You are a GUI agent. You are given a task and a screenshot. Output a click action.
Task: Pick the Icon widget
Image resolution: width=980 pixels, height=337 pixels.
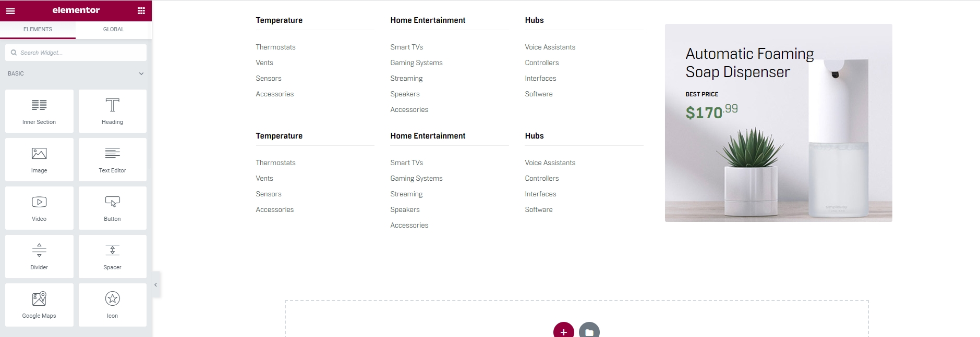click(112, 305)
